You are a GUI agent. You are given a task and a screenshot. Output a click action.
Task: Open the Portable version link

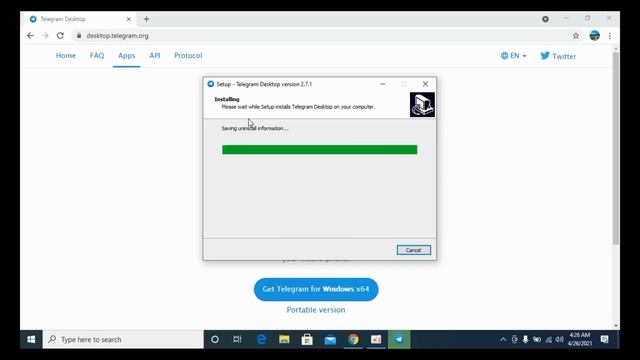pyautogui.click(x=316, y=310)
